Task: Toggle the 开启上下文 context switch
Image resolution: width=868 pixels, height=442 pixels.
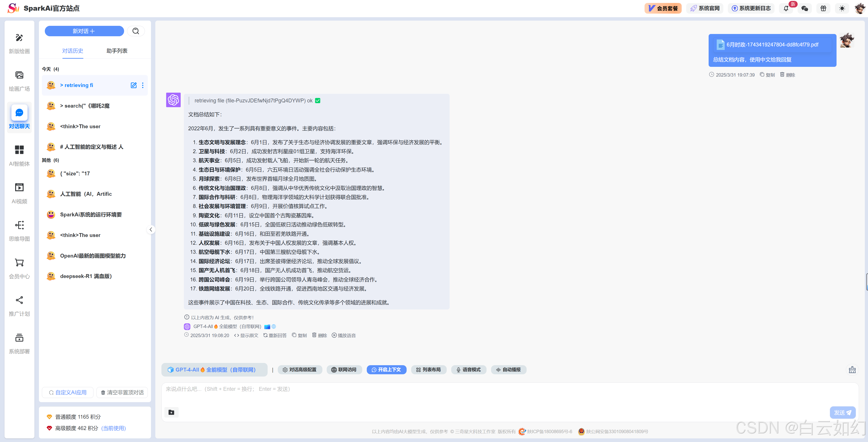Action: (x=386, y=370)
